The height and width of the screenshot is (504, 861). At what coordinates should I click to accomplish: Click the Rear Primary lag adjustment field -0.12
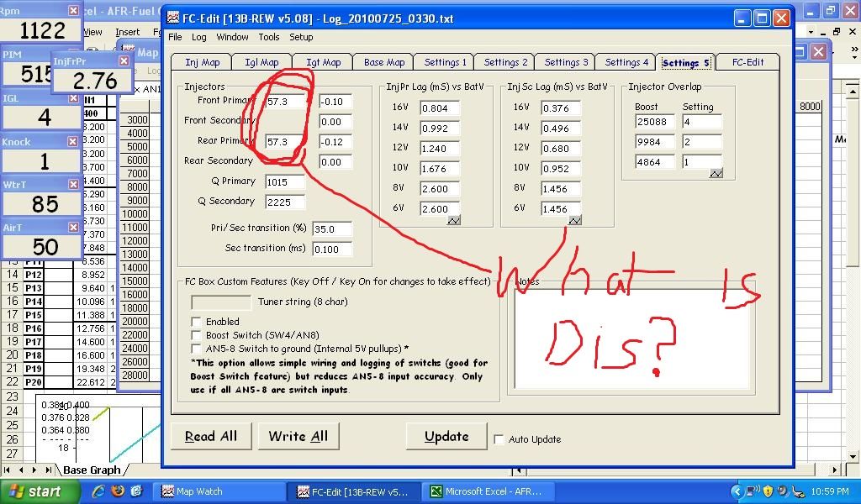[335, 142]
